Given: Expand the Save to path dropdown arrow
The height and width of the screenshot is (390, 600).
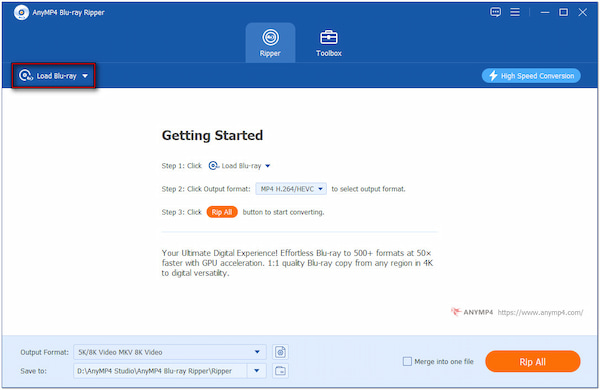Looking at the screenshot, I should 257,370.
